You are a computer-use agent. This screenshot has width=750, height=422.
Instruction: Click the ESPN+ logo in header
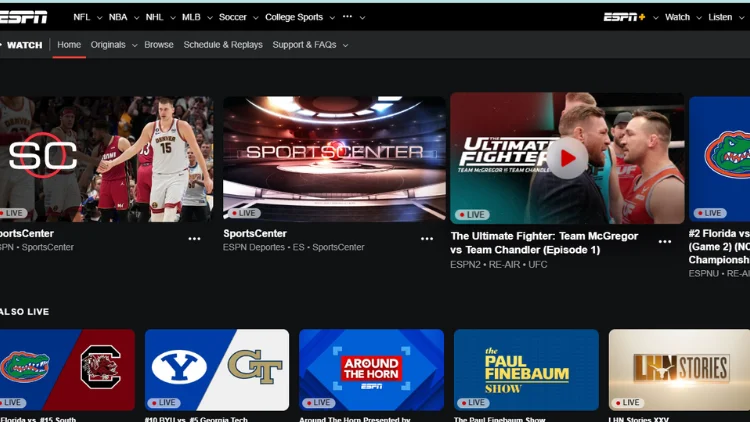point(624,17)
